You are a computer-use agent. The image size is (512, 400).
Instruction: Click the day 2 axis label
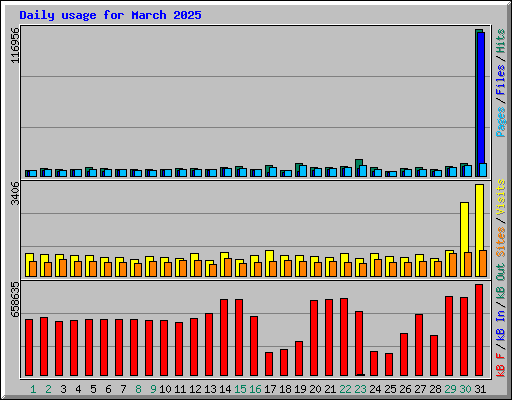click(x=48, y=389)
